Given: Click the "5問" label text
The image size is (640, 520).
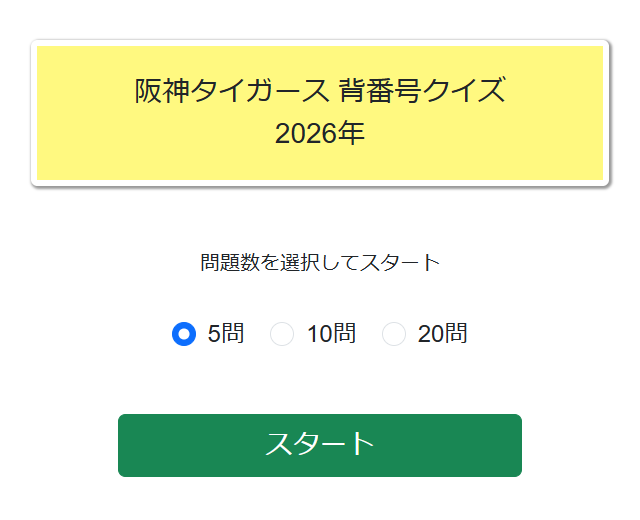Looking at the screenshot, I should (226, 334).
